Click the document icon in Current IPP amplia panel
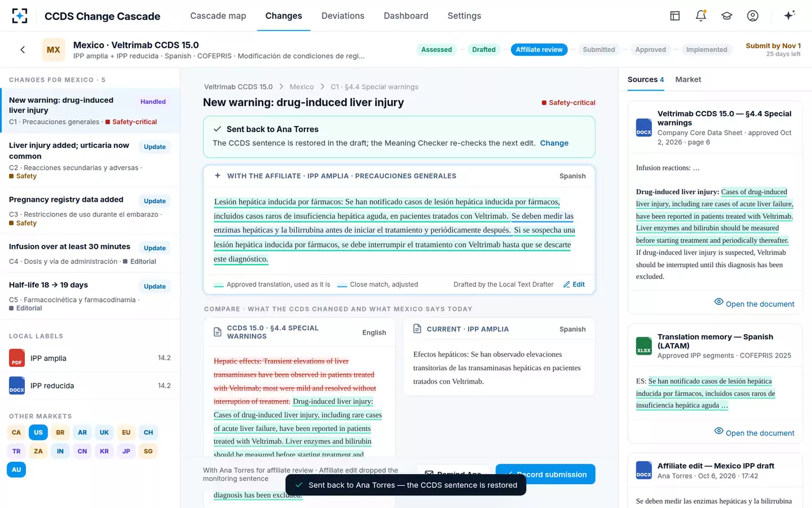Image resolution: width=812 pixels, height=508 pixels. 417,329
